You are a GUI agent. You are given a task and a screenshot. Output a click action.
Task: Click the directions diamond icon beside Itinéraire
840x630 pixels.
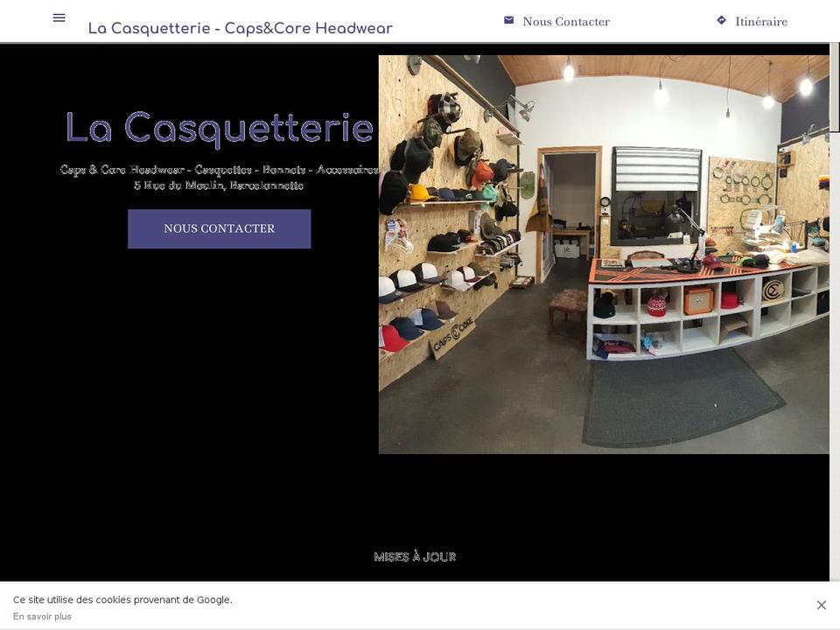pyautogui.click(x=722, y=20)
